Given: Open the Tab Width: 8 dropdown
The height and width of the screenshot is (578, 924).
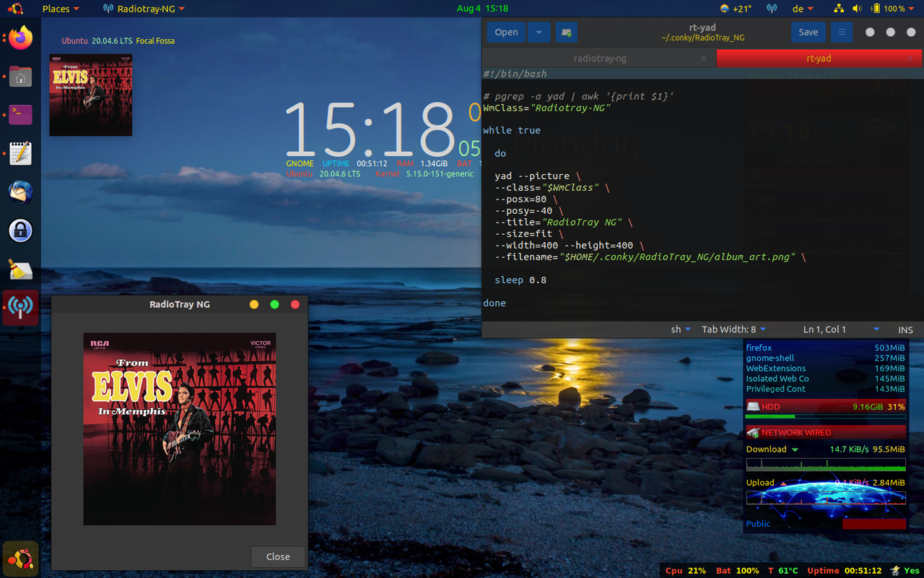Looking at the screenshot, I should [x=733, y=329].
